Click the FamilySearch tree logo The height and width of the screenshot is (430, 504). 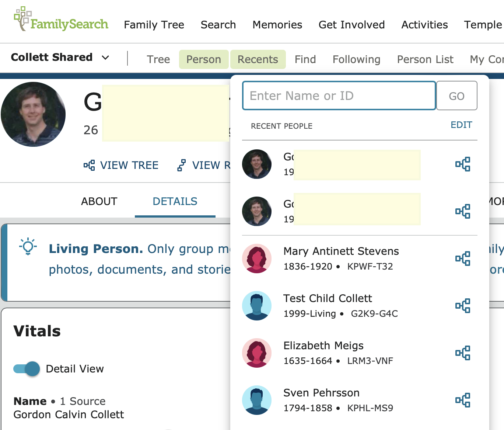pyautogui.click(x=61, y=19)
